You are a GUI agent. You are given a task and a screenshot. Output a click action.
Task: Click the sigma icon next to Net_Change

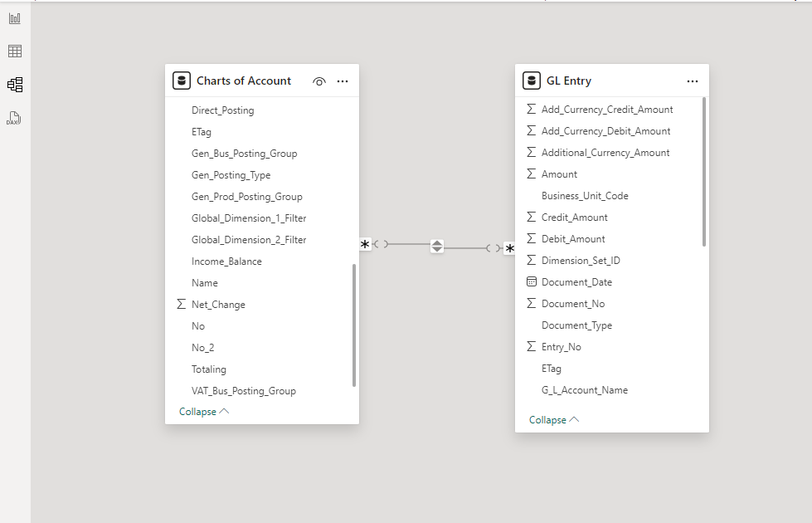[181, 304]
